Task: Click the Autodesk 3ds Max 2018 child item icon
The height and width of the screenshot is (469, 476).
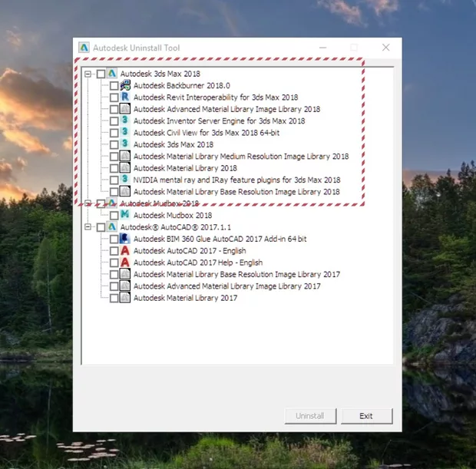Action: [x=125, y=144]
